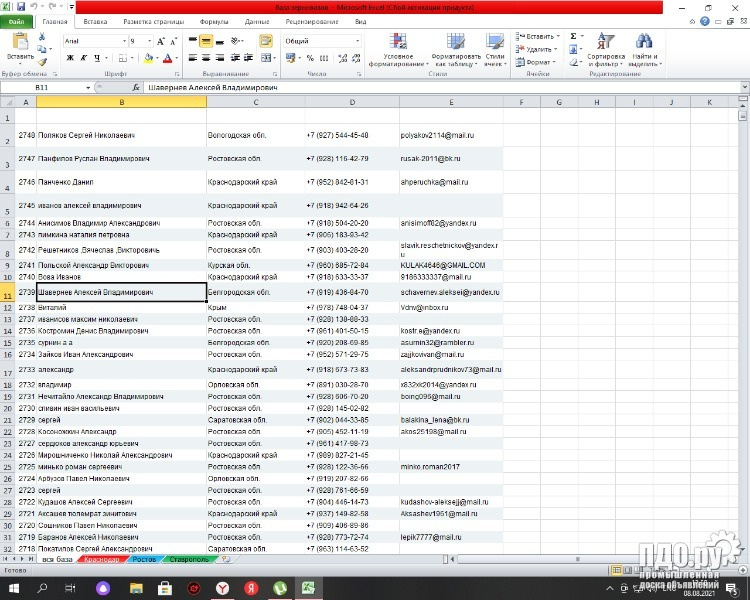Click the green Файл button

(17, 21)
